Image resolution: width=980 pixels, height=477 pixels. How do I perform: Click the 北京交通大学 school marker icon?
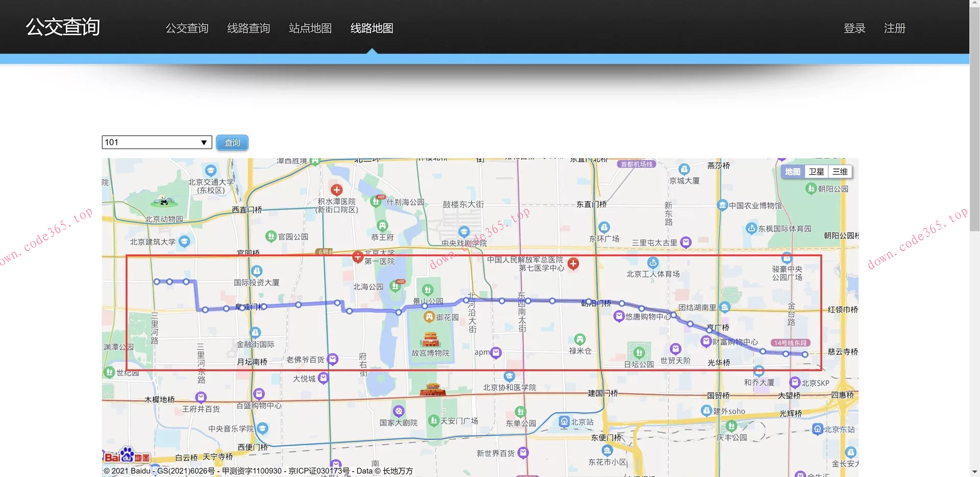[x=210, y=170]
